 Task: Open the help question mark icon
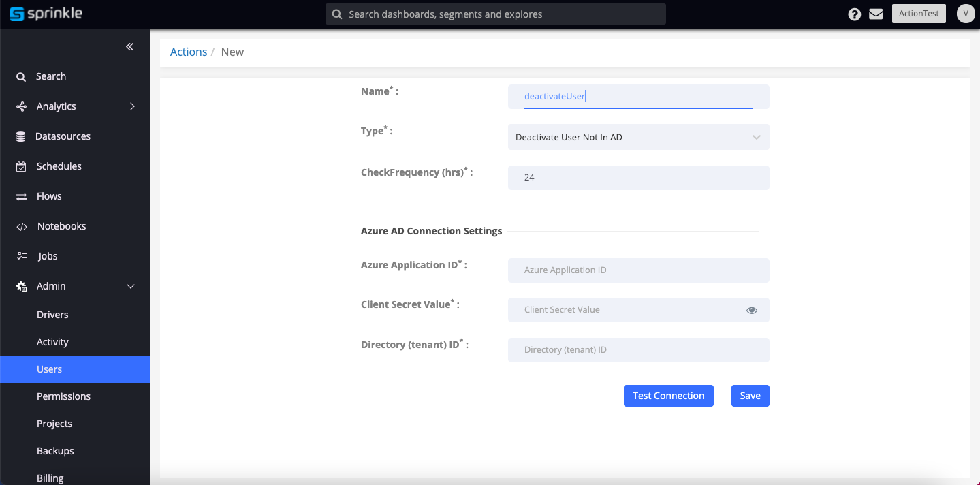tap(854, 14)
